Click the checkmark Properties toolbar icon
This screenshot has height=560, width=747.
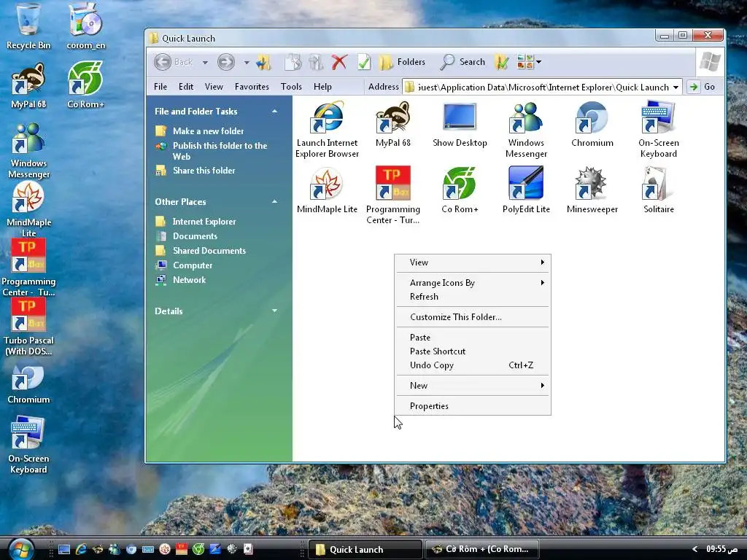coord(364,62)
